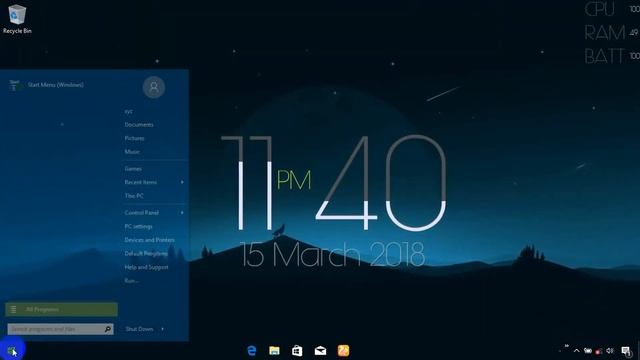Viewport: 640px width, 360px height.
Task: Click the RAM meter desktop widget
Action: [x=612, y=33]
